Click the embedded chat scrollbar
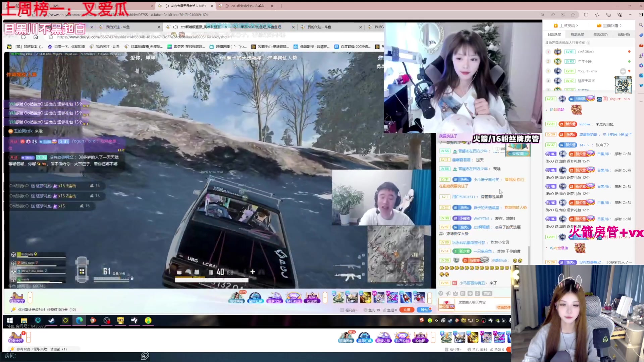This screenshot has height=362, width=644. [x=529, y=255]
